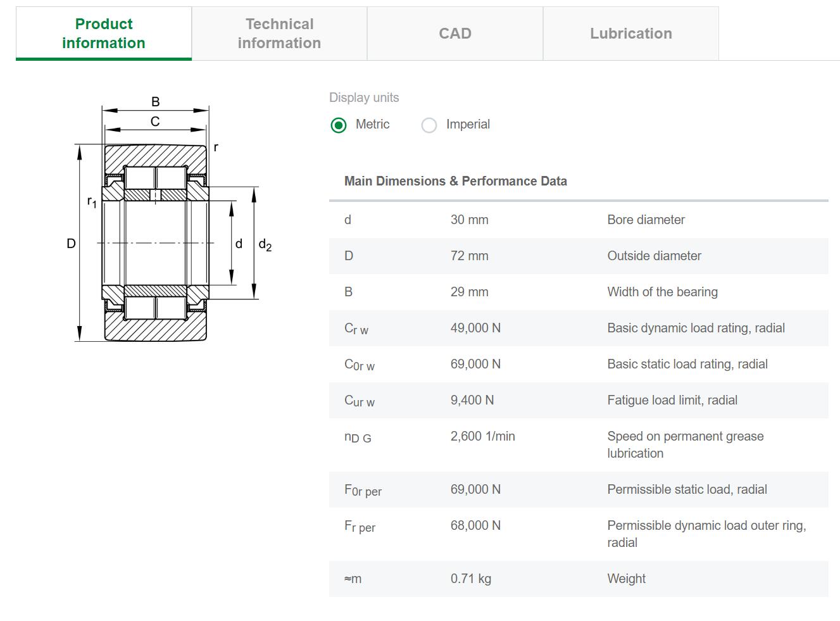Click the 'Cr w' symbol cell
Image resolution: width=840 pixels, height=621 pixels.
click(356, 329)
